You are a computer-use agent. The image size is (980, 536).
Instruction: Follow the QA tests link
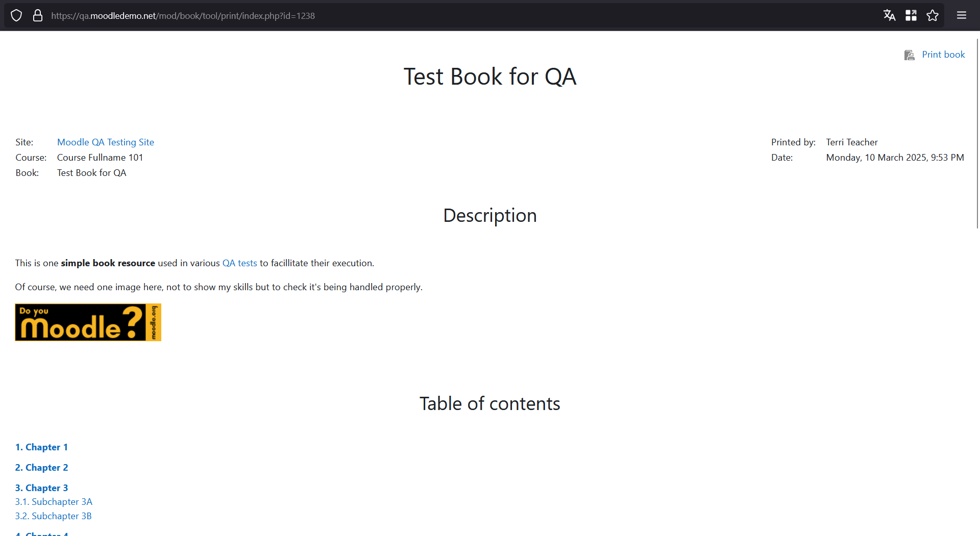(240, 263)
